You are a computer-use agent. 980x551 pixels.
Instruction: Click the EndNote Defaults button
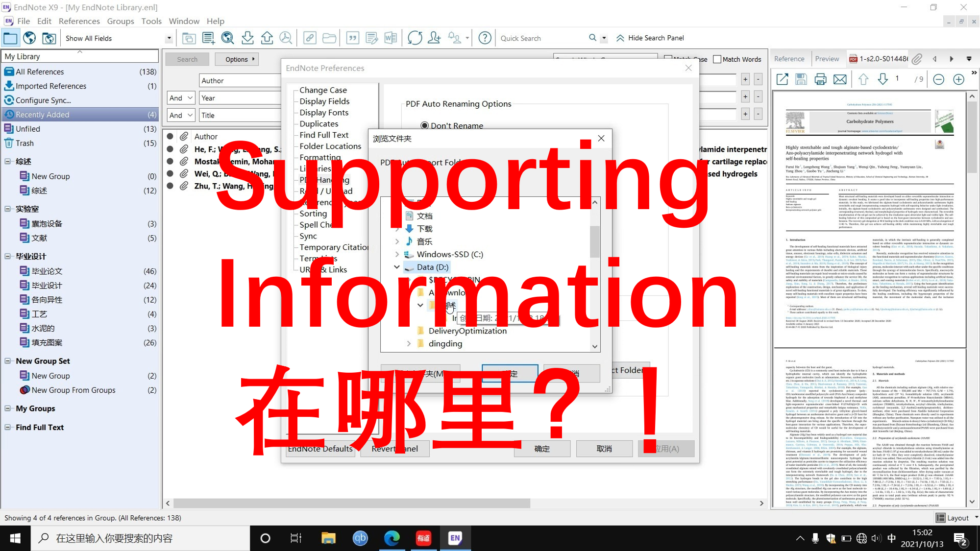tap(320, 448)
